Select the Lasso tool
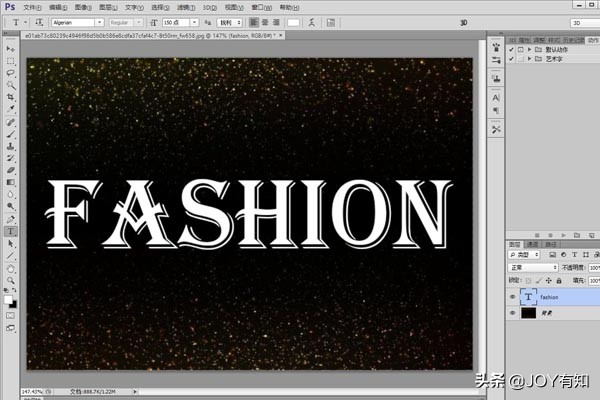This screenshot has height=400, width=600. click(x=11, y=73)
